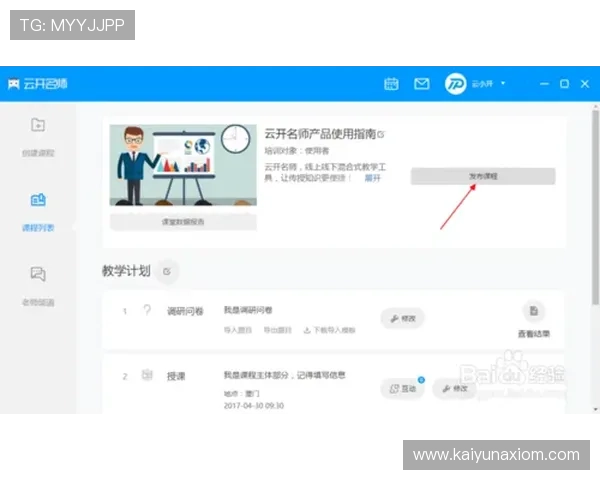
Task: Open the calendar icon in header
Action: tap(391, 84)
